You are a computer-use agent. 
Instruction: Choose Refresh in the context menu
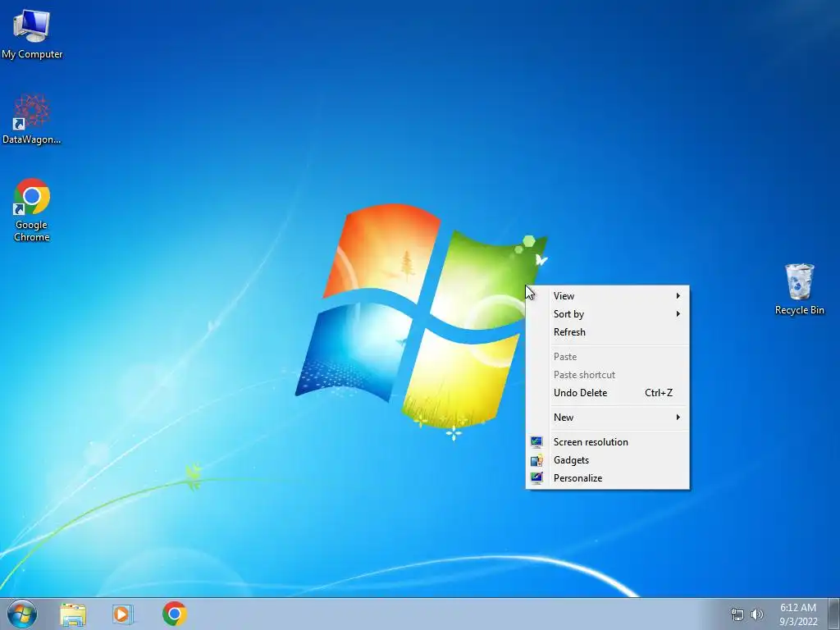[x=608, y=332]
